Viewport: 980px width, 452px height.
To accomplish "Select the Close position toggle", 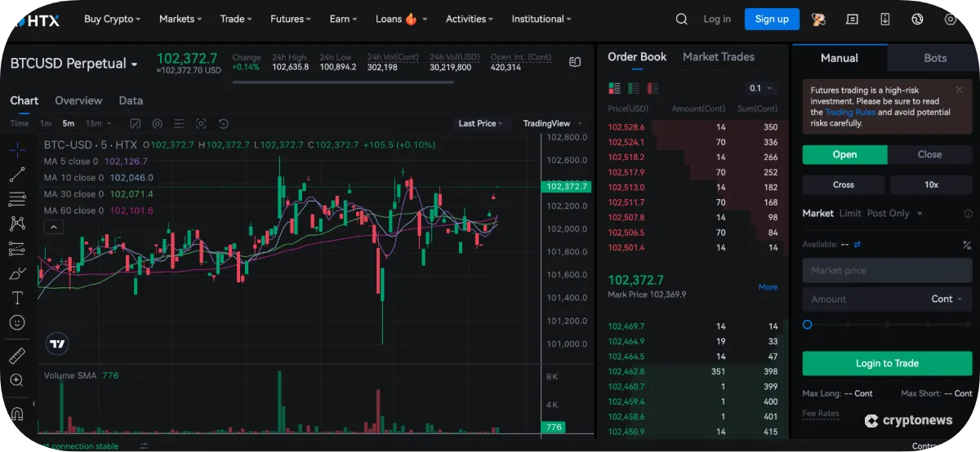I will pos(929,154).
